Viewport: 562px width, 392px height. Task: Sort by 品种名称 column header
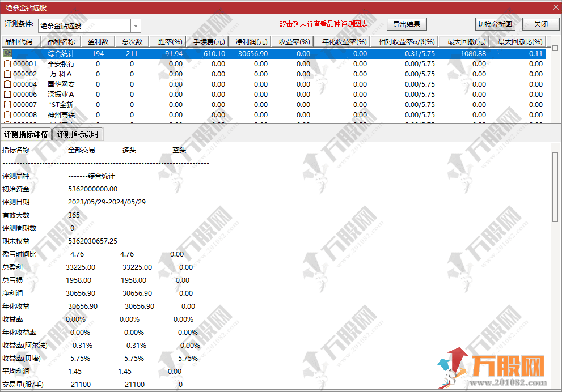pyautogui.click(x=61, y=41)
